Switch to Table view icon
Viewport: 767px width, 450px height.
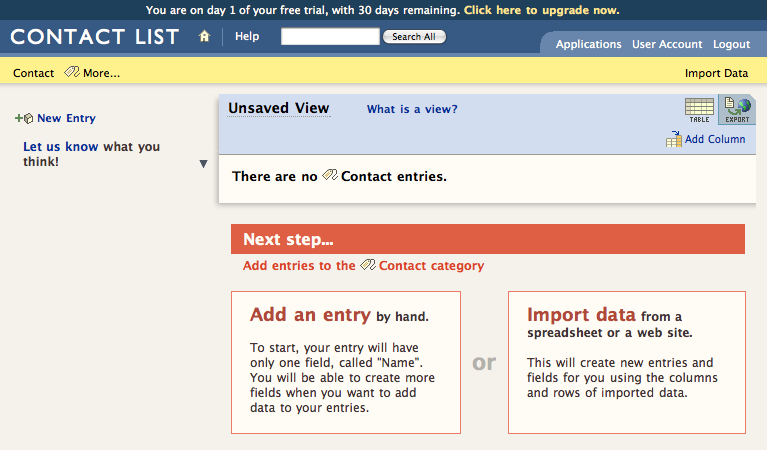699,110
